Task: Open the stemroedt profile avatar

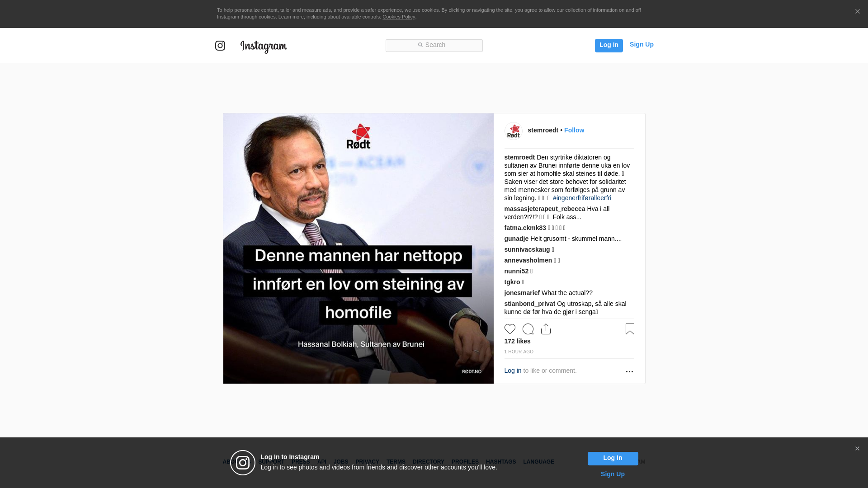Action: (x=514, y=131)
